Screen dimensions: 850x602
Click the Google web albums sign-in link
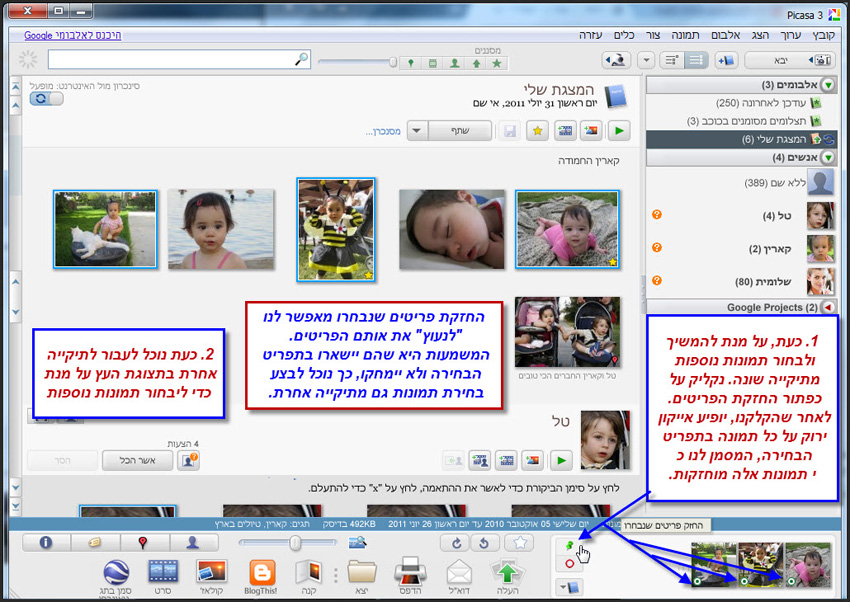tap(73, 35)
